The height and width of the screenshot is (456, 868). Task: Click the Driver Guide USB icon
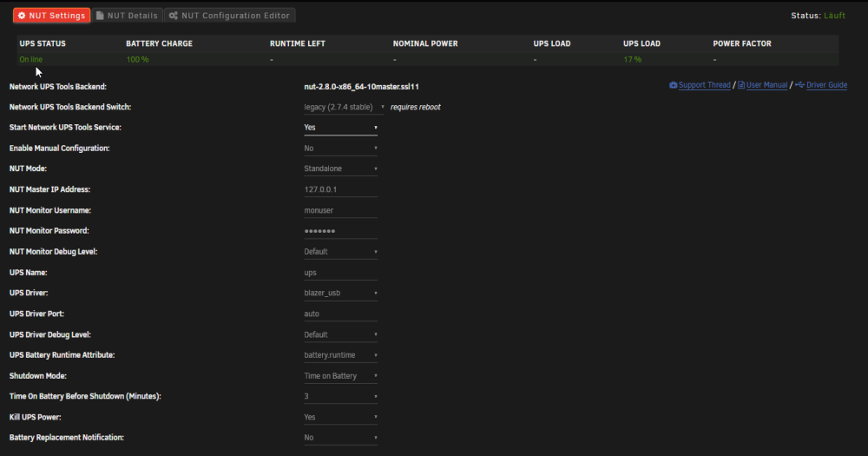(799, 85)
